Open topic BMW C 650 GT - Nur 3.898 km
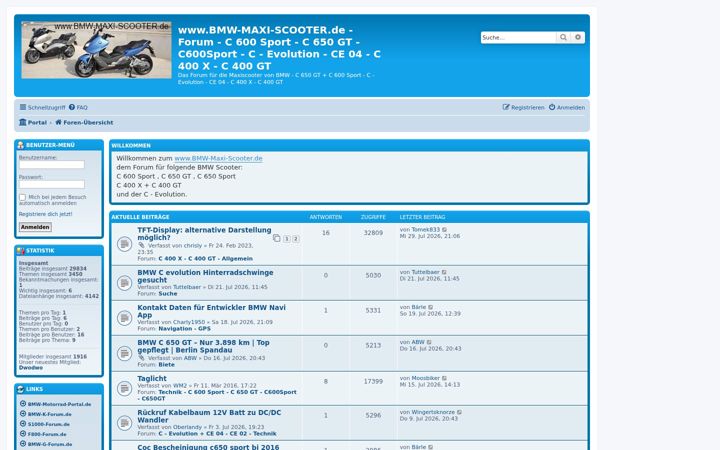Image resolution: width=720 pixels, height=450 pixels. click(x=203, y=346)
